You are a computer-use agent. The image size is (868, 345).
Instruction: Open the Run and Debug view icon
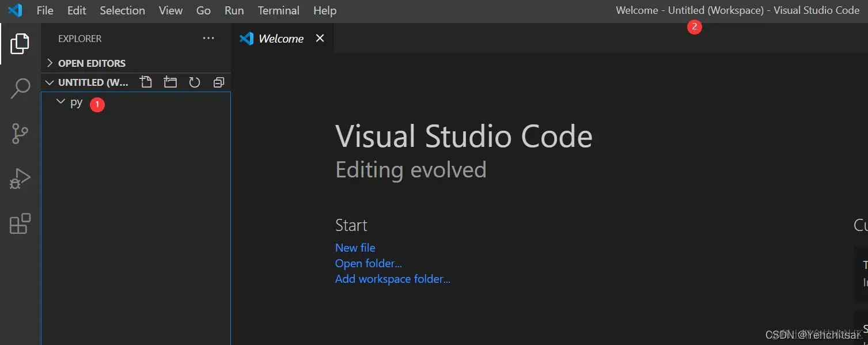[20, 179]
